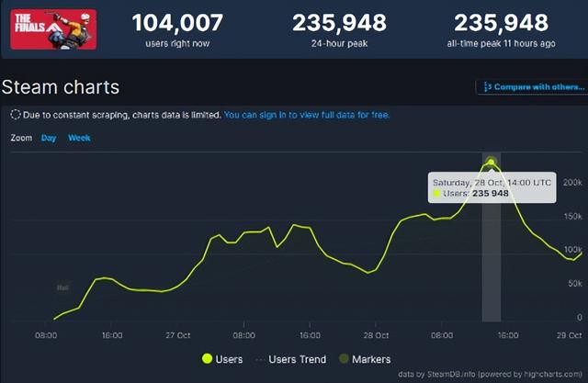This screenshot has width=588, height=383.
Task: Toggle the Users Trend series in legend
Action: pyautogui.click(x=290, y=359)
